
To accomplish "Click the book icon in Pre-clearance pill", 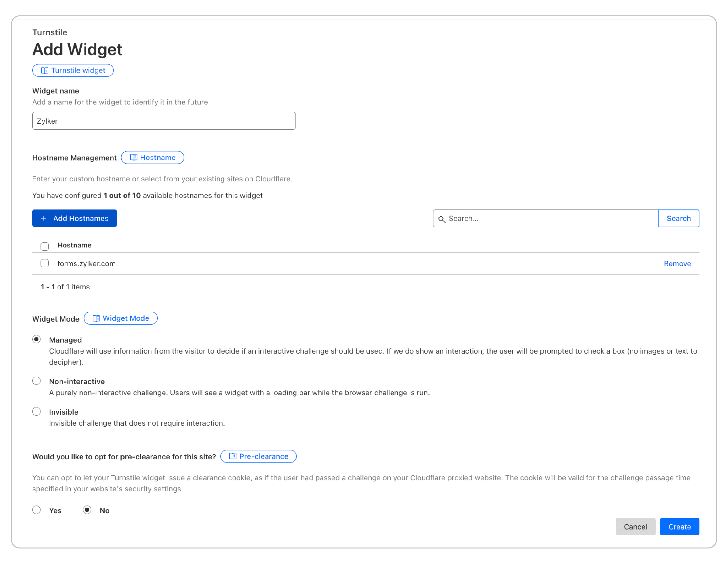I will click(x=233, y=456).
